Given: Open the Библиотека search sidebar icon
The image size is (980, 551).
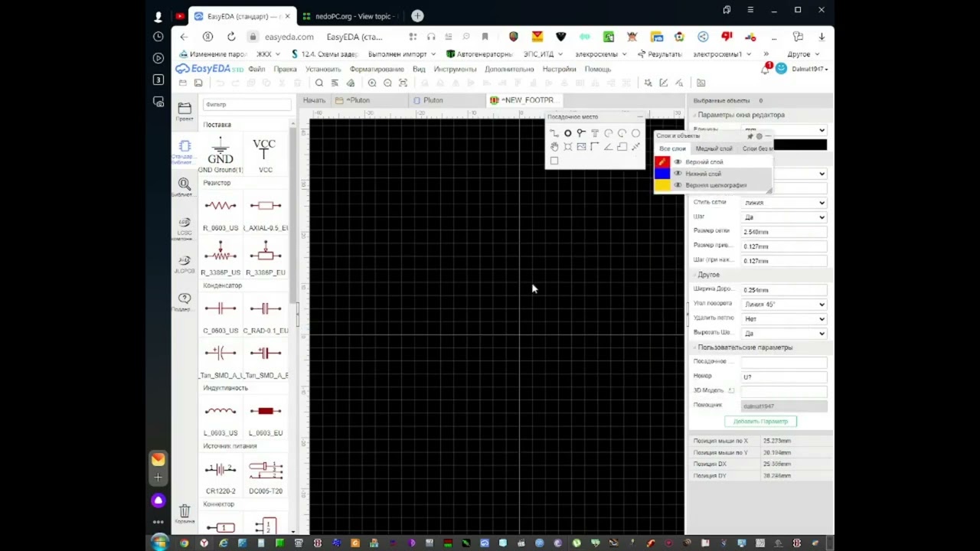Looking at the screenshot, I should click(x=185, y=187).
